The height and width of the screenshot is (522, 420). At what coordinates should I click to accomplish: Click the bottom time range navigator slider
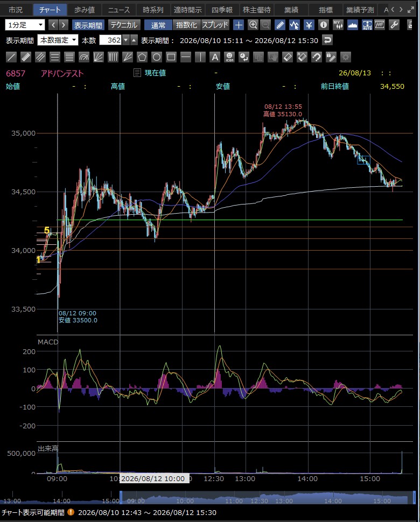click(x=268, y=498)
